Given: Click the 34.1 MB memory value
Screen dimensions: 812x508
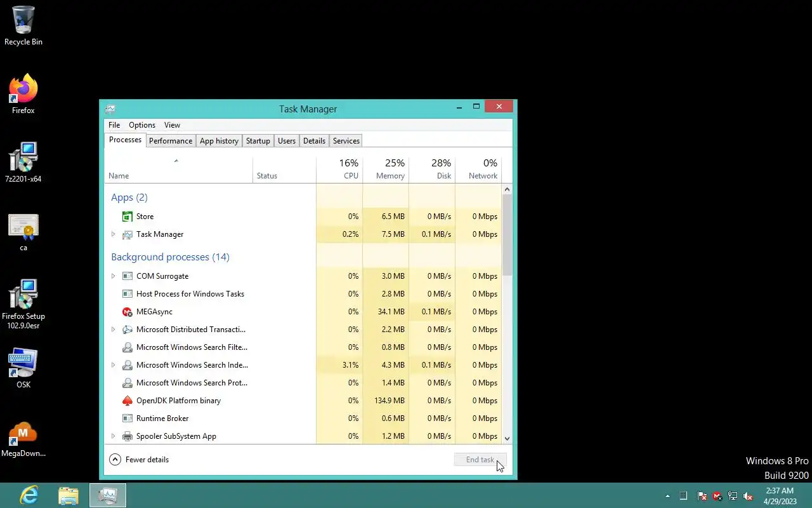Looking at the screenshot, I should point(391,312).
